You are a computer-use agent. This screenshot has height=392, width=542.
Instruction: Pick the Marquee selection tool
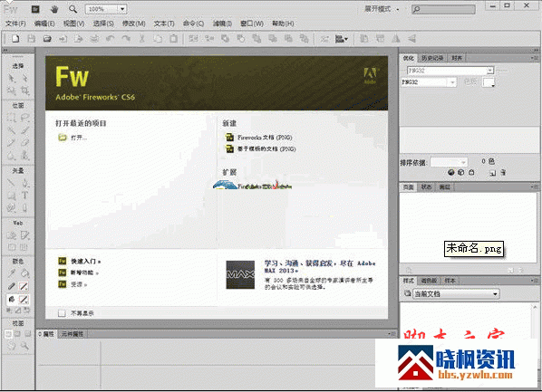coord(12,118)
